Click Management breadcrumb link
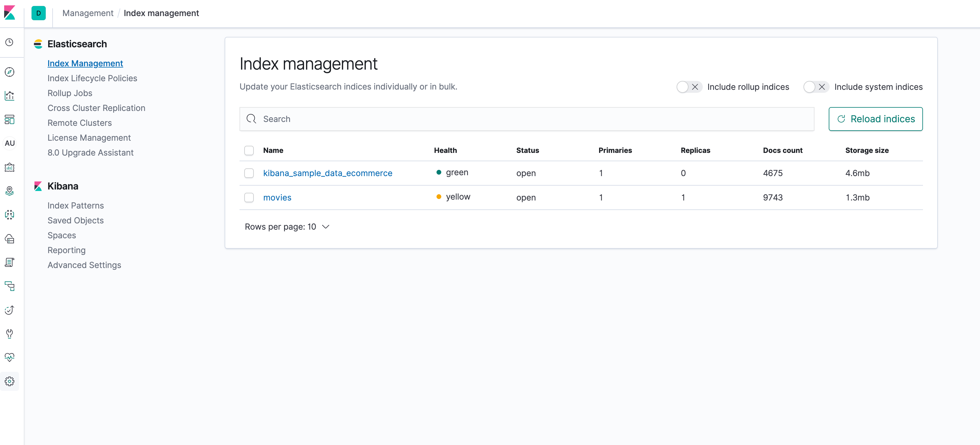 [x=88, y=13]
